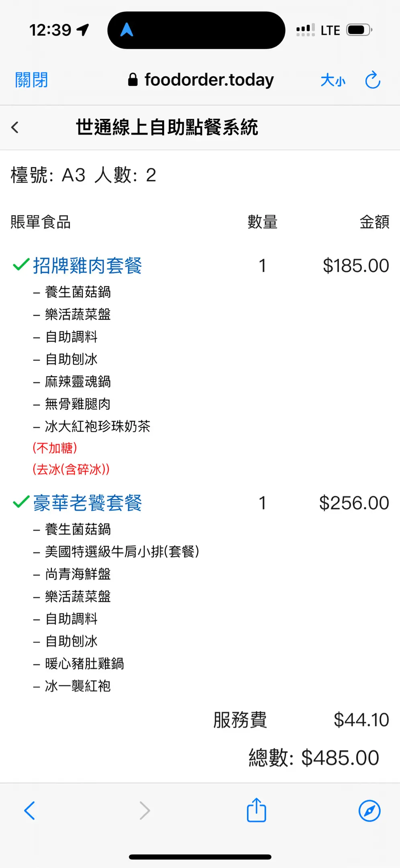Open the 大小 text size control
The width and height of the screenshot is (400, 868).
(333, 80)
